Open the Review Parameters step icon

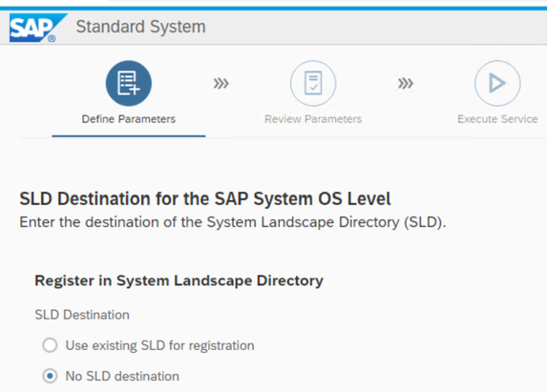[x=313, y=83]
